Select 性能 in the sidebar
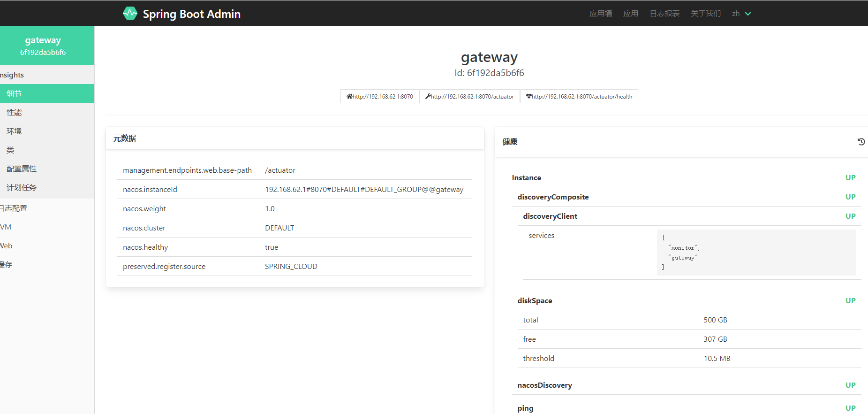868x414 pixels. click(47, 112)
